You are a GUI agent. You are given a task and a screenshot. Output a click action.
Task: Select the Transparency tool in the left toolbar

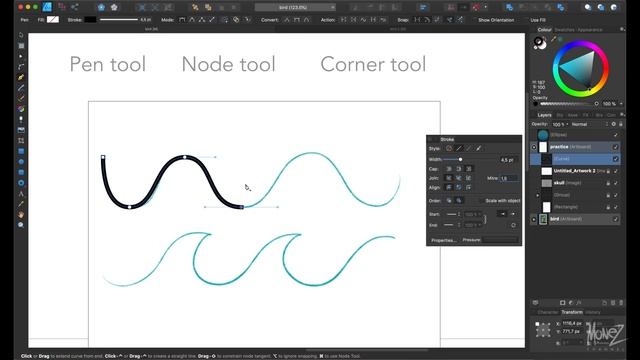tap(21, 120)
